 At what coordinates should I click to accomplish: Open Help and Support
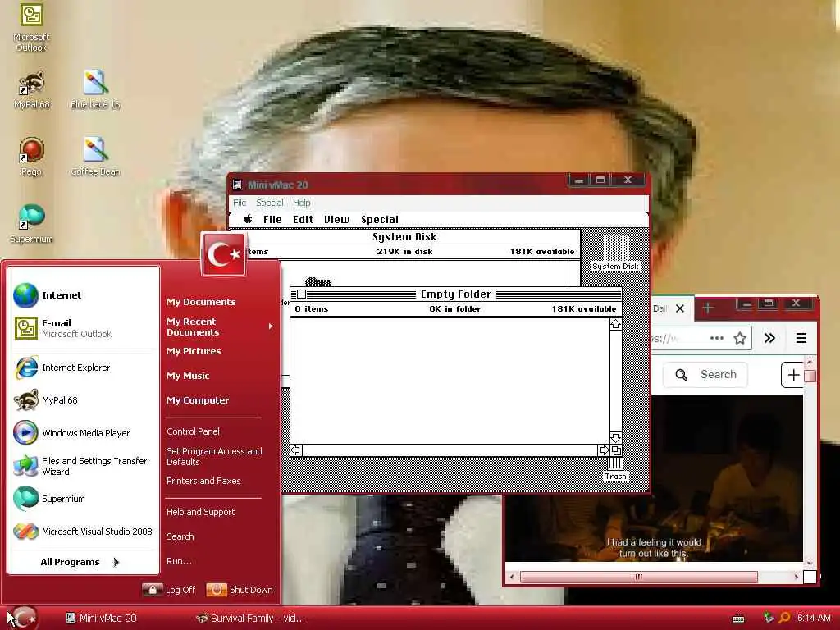[200, 512]
